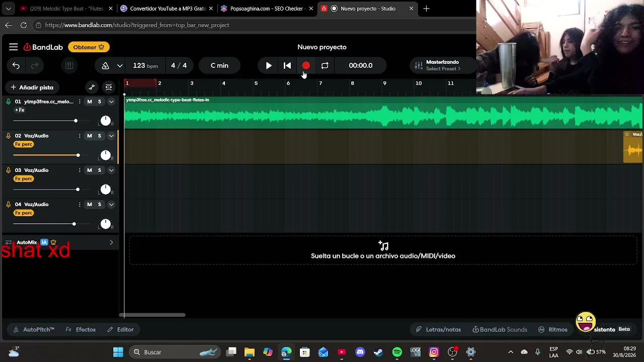644x362 pixels.
Task: Arm microphone input on track 02
Action: coord(9,136)
